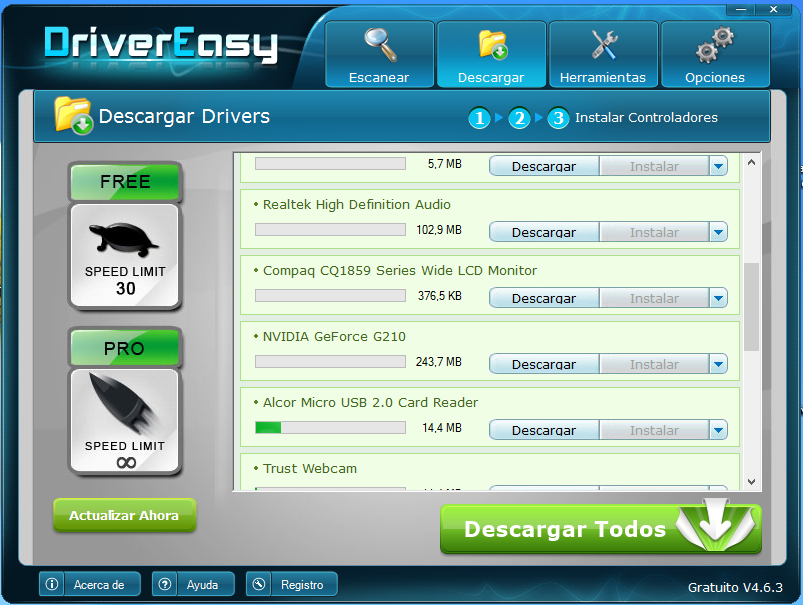Click the scrollbar down arrow in driver list
The width and height of the screenshot is (803, 605).
(751, 481)
